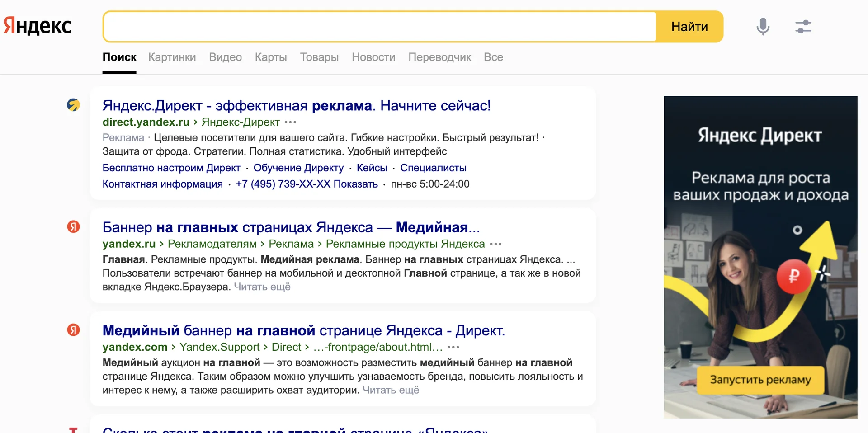Open Медийный баннер на главной странице result

click(x=304, y=330)
